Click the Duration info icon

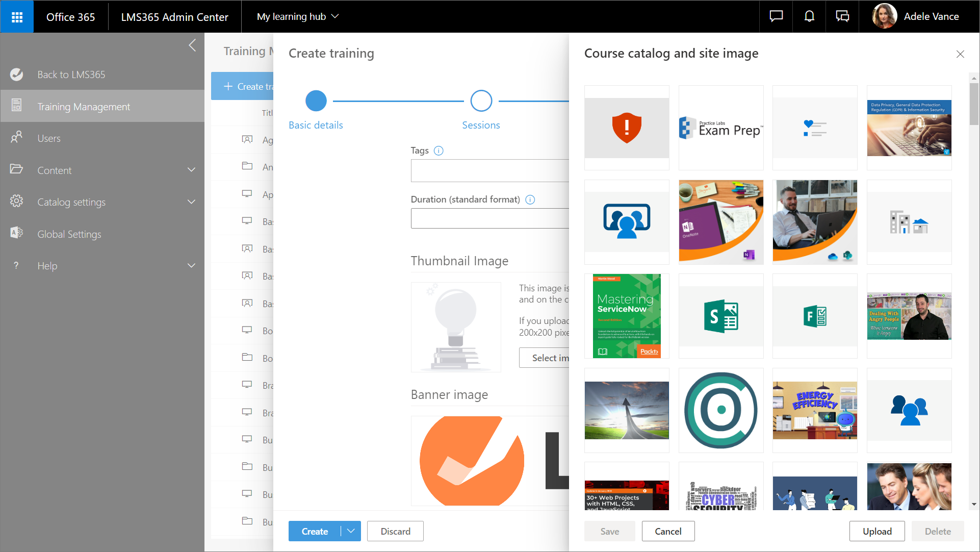[530, 199]
